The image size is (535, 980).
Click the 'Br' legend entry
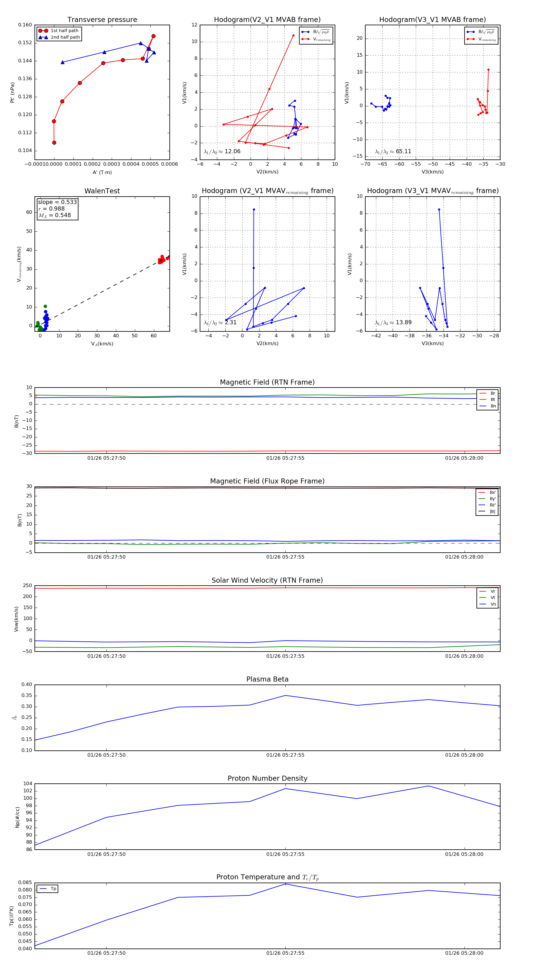[487, 393]
